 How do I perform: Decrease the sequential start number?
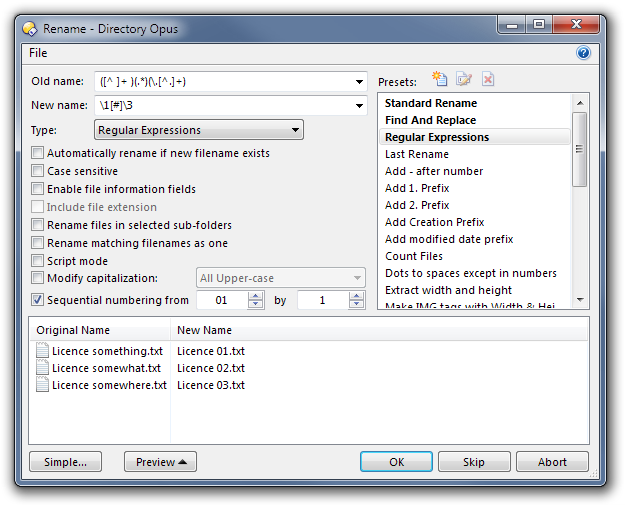click(x=256, y=304)
